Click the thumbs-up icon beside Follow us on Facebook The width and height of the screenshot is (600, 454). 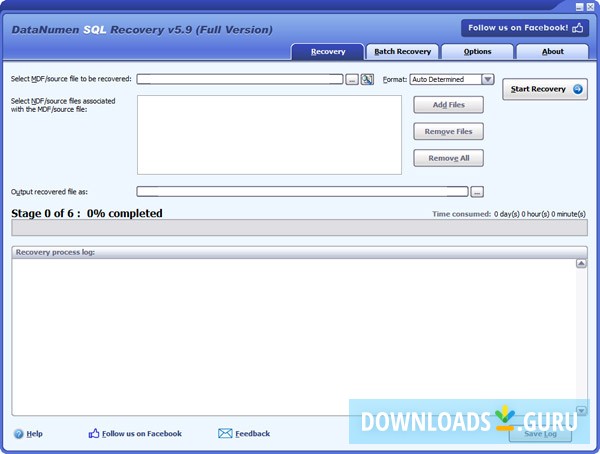94,433
